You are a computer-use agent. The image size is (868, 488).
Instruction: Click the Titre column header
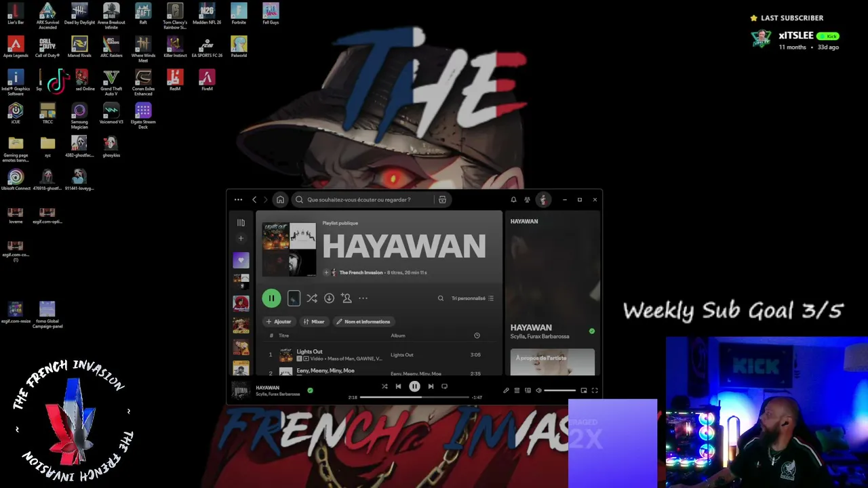(283, 335)
